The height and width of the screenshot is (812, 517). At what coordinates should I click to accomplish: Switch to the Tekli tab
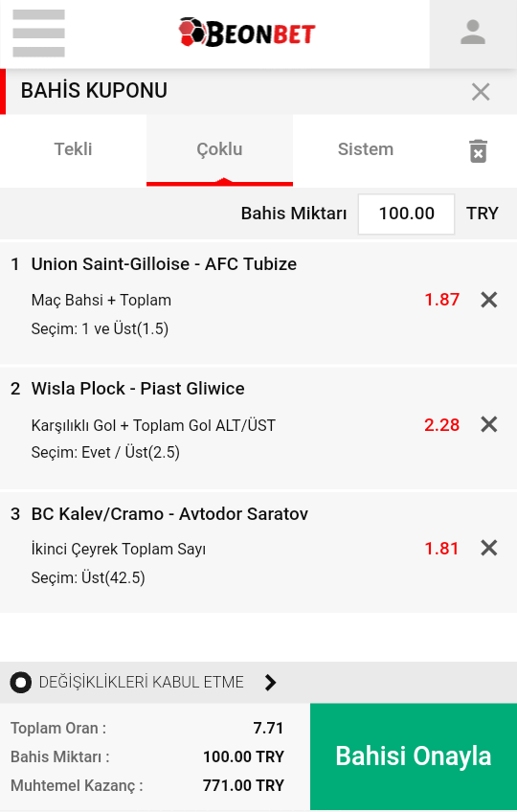click(x=73, y=149)
